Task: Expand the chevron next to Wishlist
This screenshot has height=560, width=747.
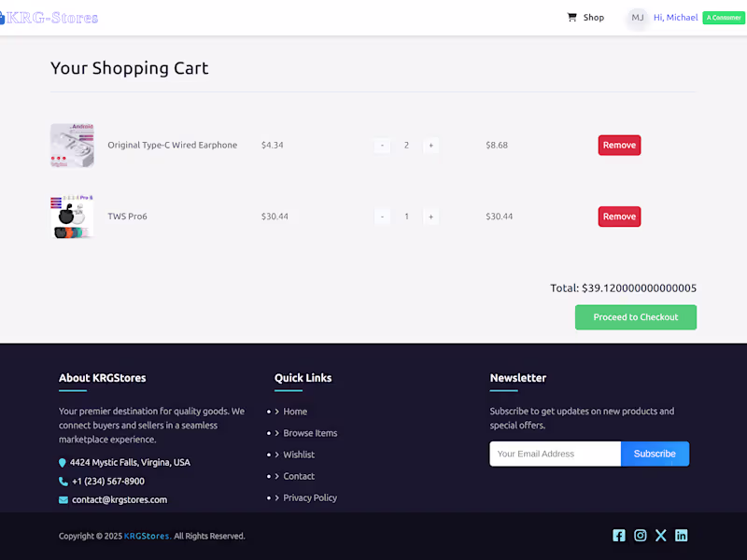Action: click(275, 455)
